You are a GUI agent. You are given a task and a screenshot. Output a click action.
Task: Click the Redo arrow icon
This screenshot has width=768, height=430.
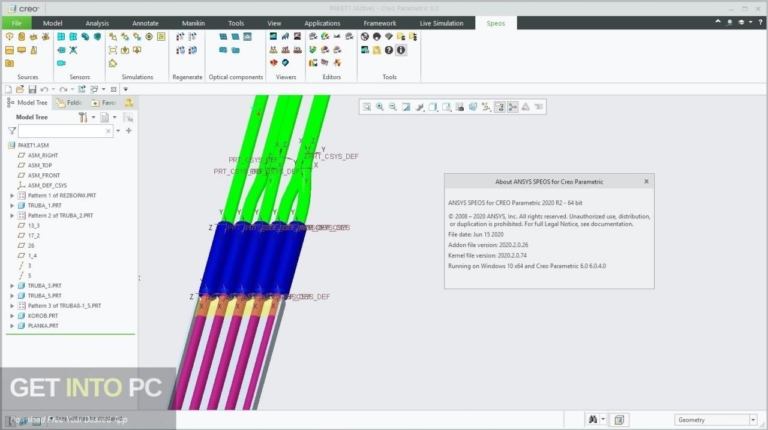click(63, 89)
